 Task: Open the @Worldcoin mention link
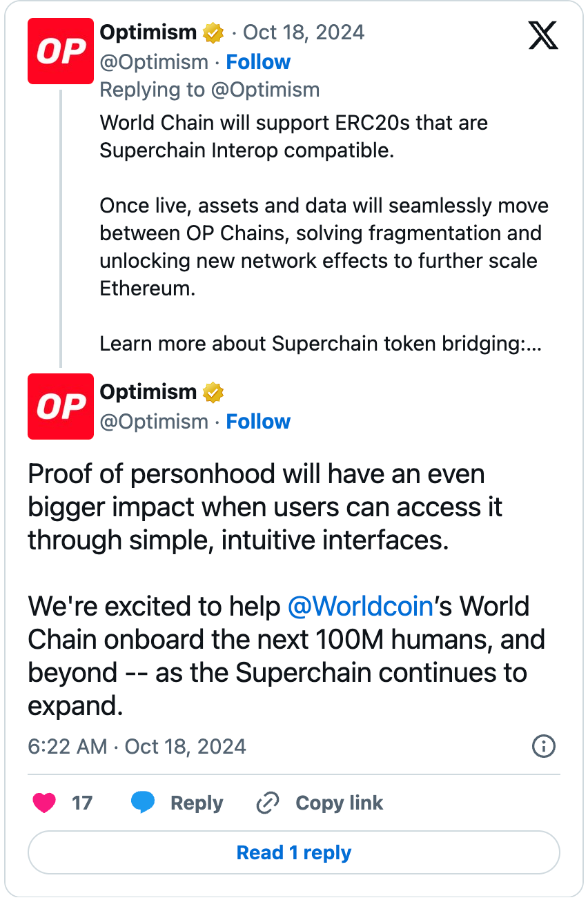tap(360, 606)
